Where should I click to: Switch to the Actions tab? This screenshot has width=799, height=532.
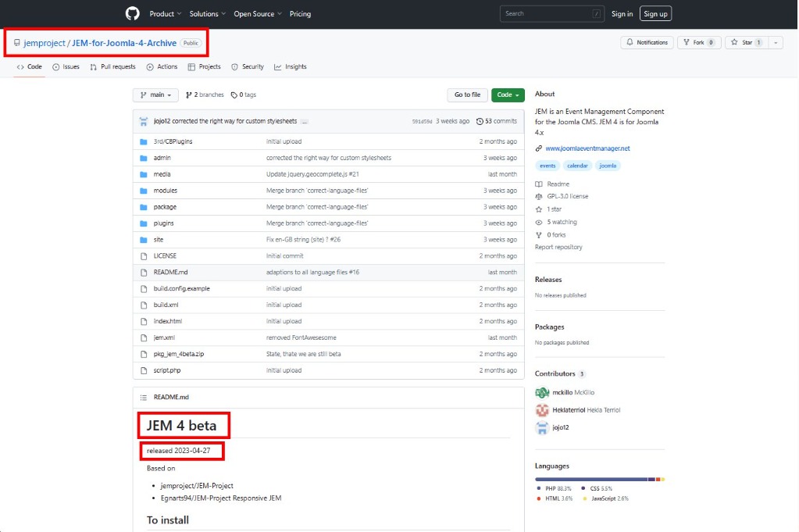162,66
